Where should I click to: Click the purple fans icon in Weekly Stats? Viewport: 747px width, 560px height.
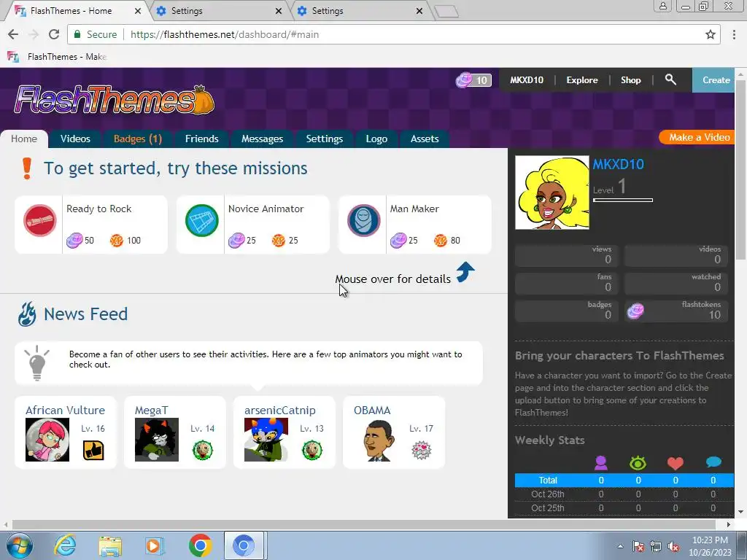point(601,462)
